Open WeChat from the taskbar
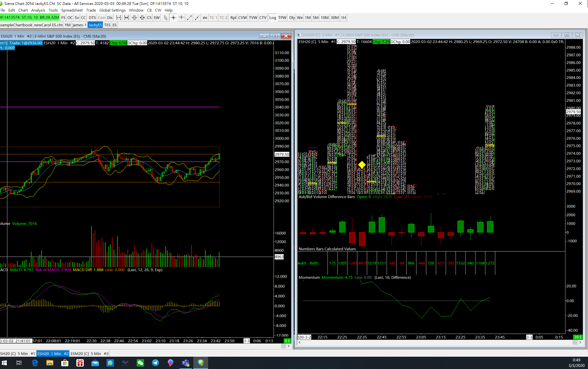Screen dimensions: 588x369 pyautogui.click(x=140, y=363)
